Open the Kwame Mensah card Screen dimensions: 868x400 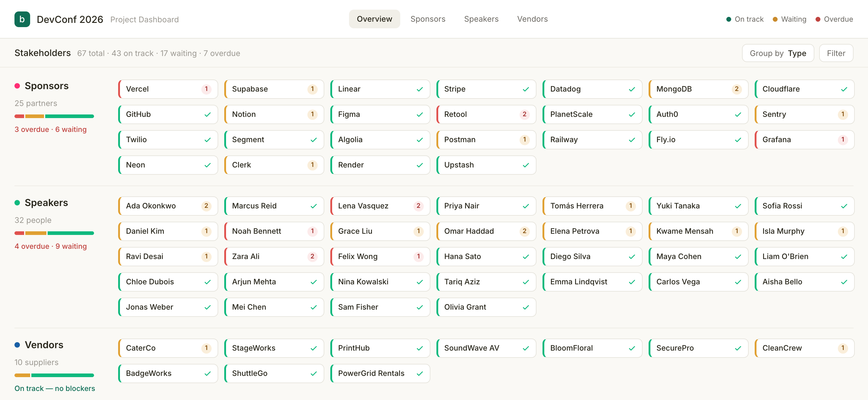[x=699, y=231]
